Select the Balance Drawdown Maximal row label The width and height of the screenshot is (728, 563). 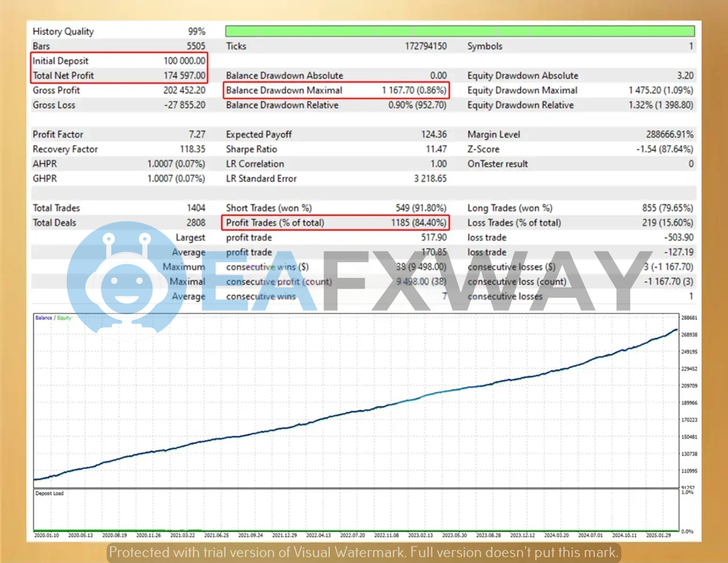click(x=284, y=90)
